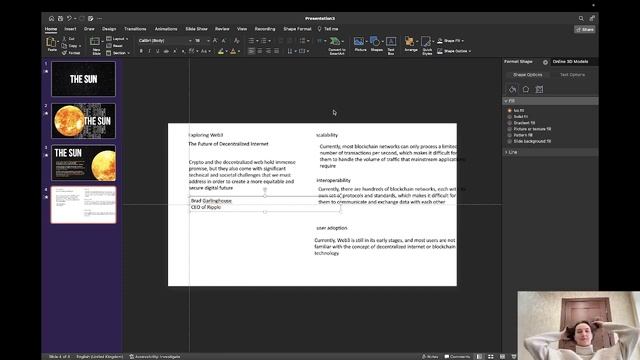Clear all text formatting
640x360 pixels.
[236, 40]
